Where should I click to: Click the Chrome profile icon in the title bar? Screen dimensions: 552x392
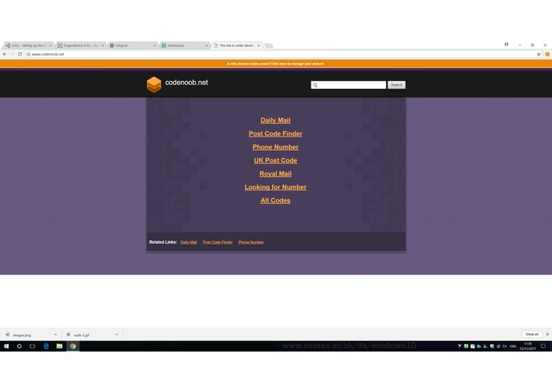pos(506,44)
